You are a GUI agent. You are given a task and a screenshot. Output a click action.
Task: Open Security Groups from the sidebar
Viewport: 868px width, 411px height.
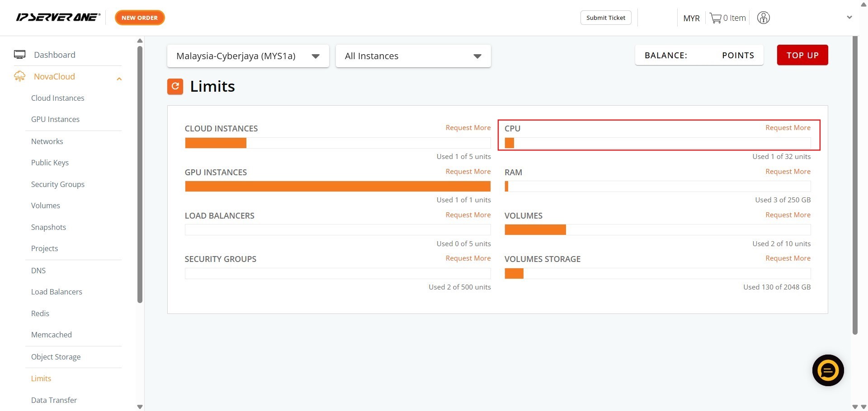57,184
